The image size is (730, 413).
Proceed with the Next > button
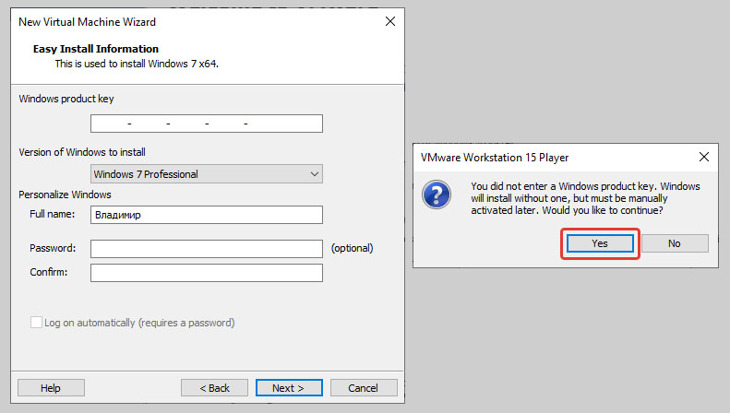tap(289, 388)
